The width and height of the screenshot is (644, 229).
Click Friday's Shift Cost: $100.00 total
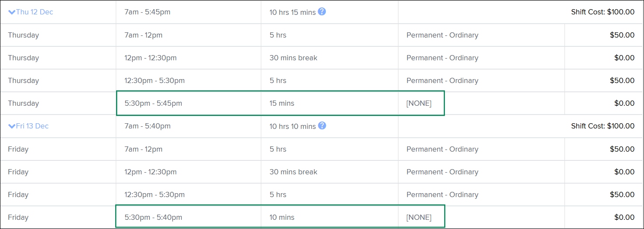coord(602,126)
